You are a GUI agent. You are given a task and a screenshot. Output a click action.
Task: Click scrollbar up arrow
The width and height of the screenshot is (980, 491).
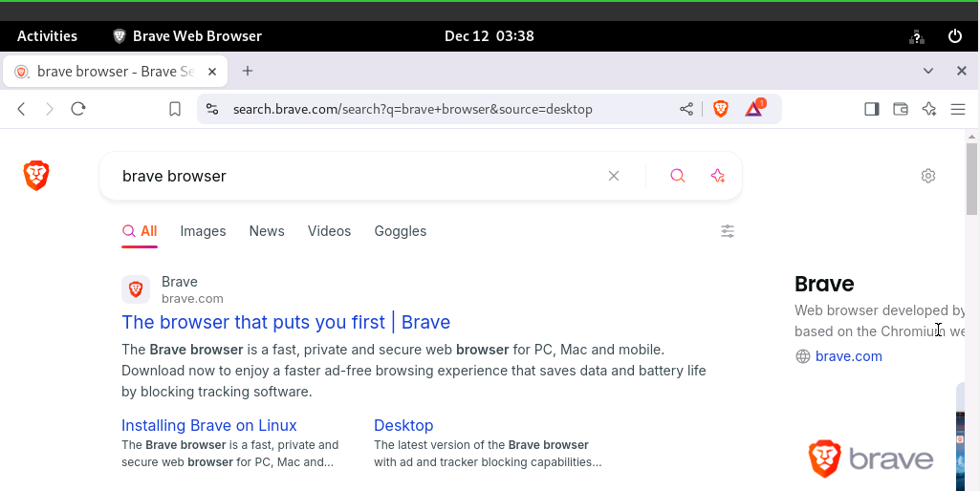[971, 137]
